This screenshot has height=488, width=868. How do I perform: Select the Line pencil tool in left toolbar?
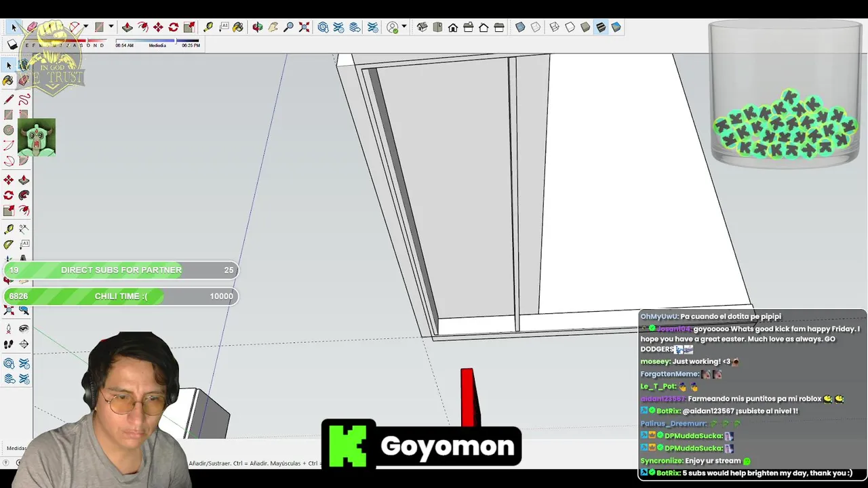click(x=8, y=100)
